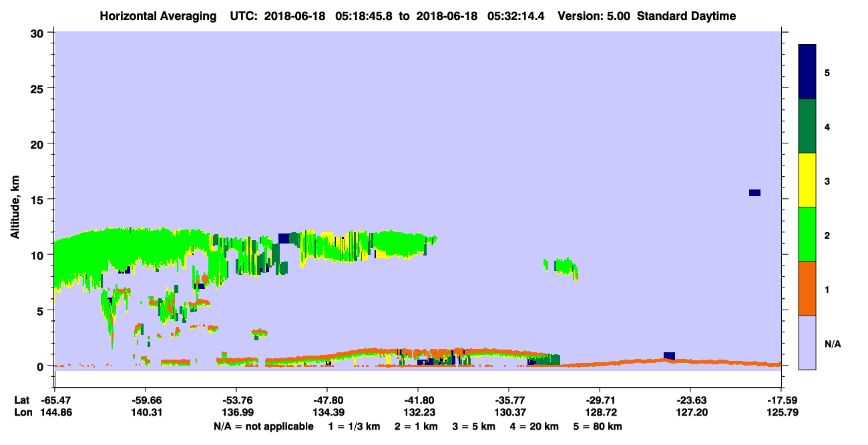Viewport: 868px width, 445px height.
Task: Click the dark green level 4 colorbar segment
Action: (807, 126)
